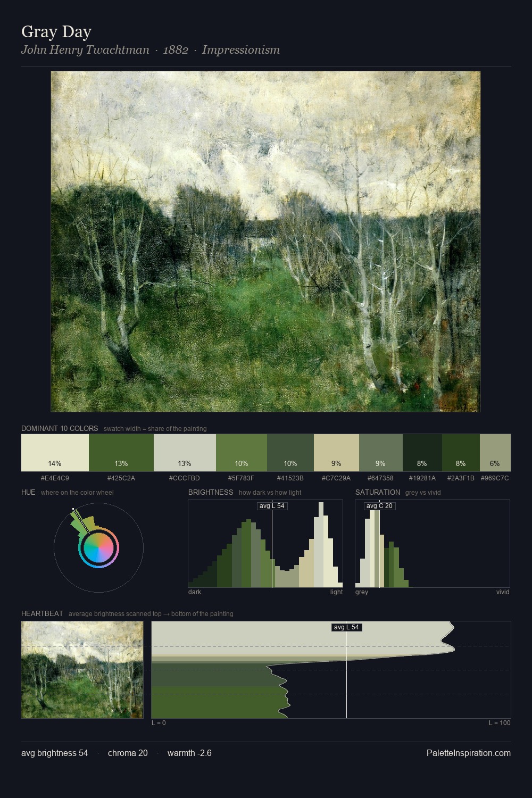This screenshot has height=798, width=532.
Task: Click the 'BRIGHTNESS' section heading
Action: [x=211, y=492]
